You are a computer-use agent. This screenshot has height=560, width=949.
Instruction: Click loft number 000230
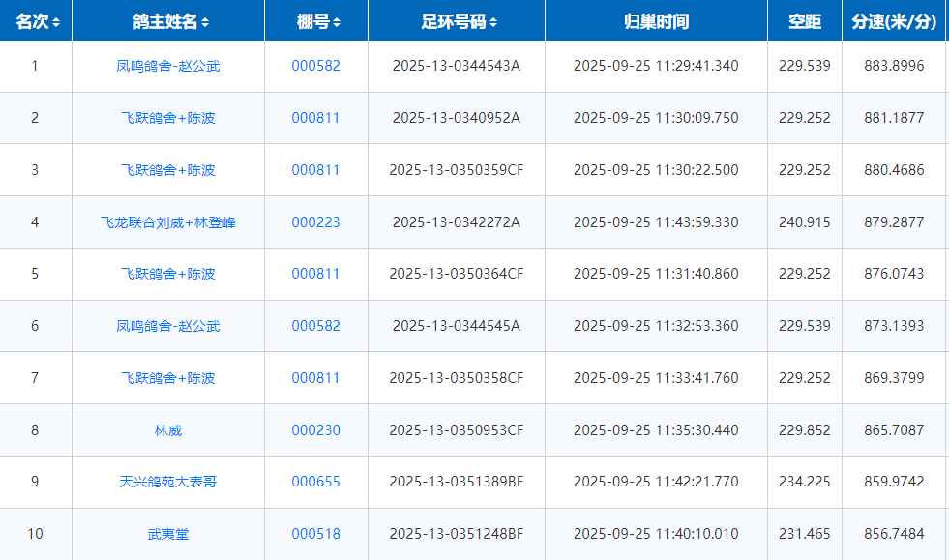coord(315,430)
